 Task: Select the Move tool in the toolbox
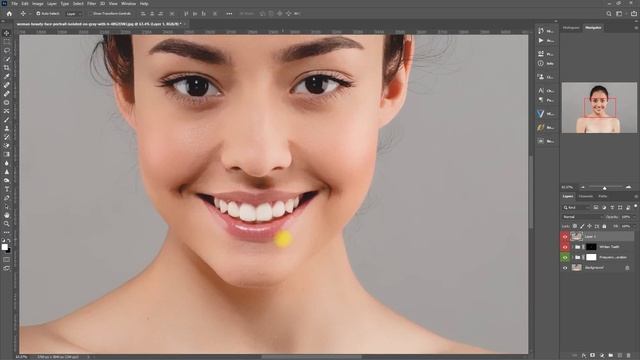[7, 33]
